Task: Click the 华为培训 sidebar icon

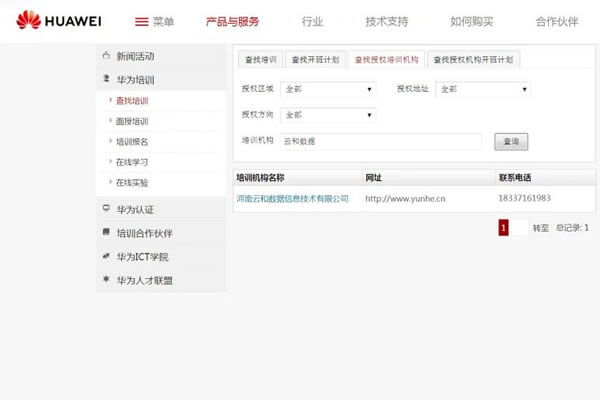Action: (x=106, y=78)
